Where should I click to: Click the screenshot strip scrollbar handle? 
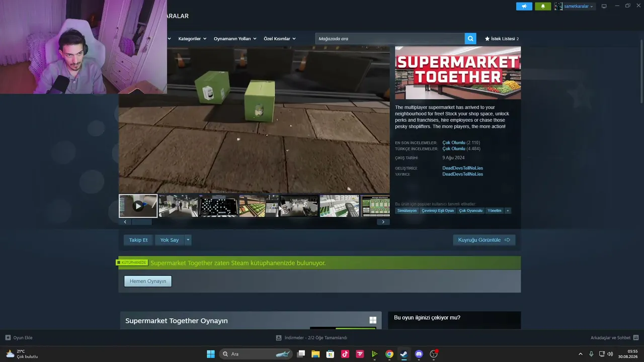(x=141, y=222)
